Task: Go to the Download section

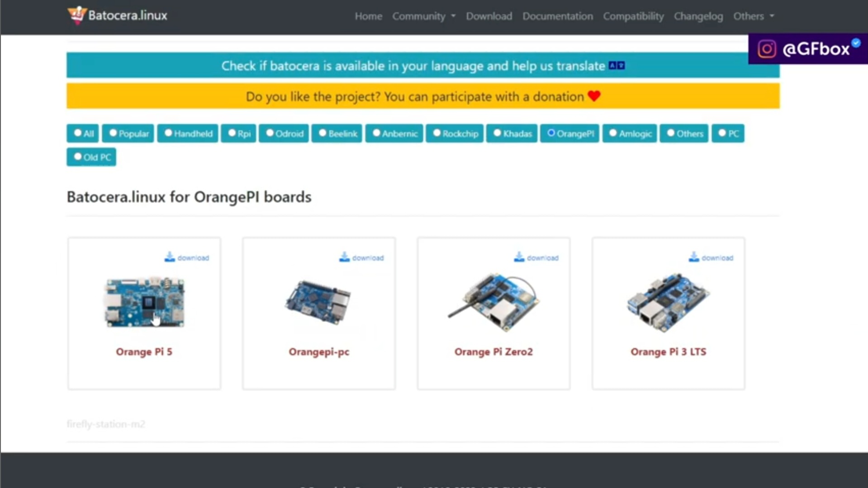Action: tap(489, 16)
